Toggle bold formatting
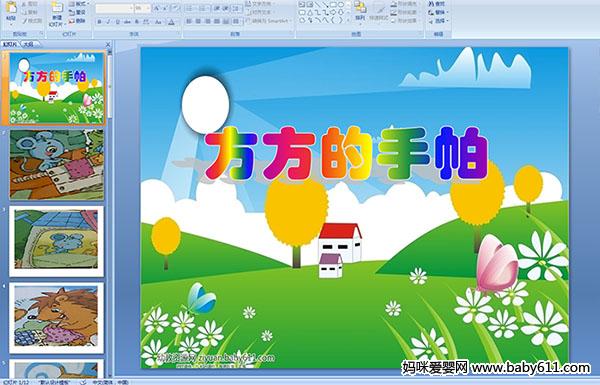Image resolution: width=600 pixels, height=385 pixels. coord(99,22)
